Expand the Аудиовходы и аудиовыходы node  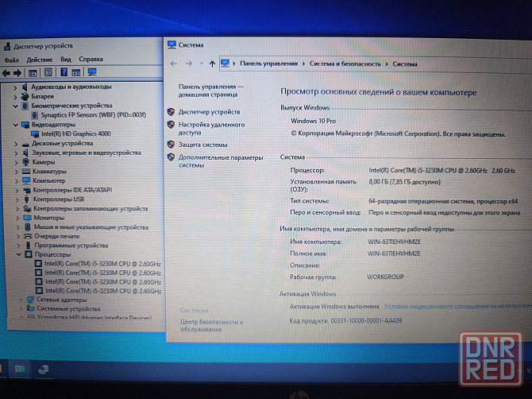click(x=15, y=87)
